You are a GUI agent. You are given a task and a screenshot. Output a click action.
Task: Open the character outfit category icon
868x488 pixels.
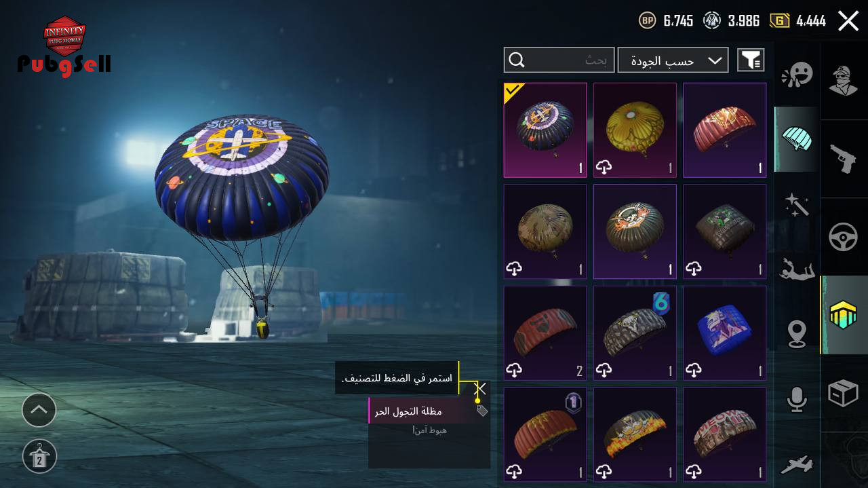click(x=843, y=81)
